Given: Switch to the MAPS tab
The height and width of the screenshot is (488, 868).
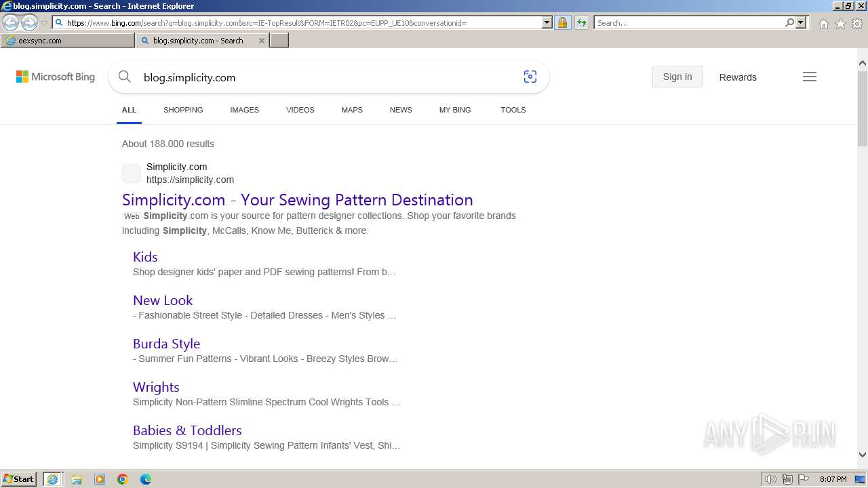Looking at the screenshot, I should (x=352, y=110).
